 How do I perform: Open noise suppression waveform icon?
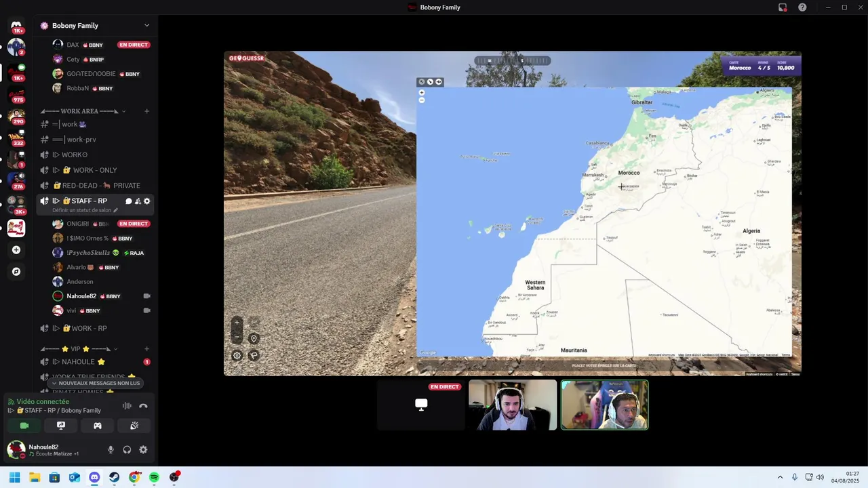(127, 406)
